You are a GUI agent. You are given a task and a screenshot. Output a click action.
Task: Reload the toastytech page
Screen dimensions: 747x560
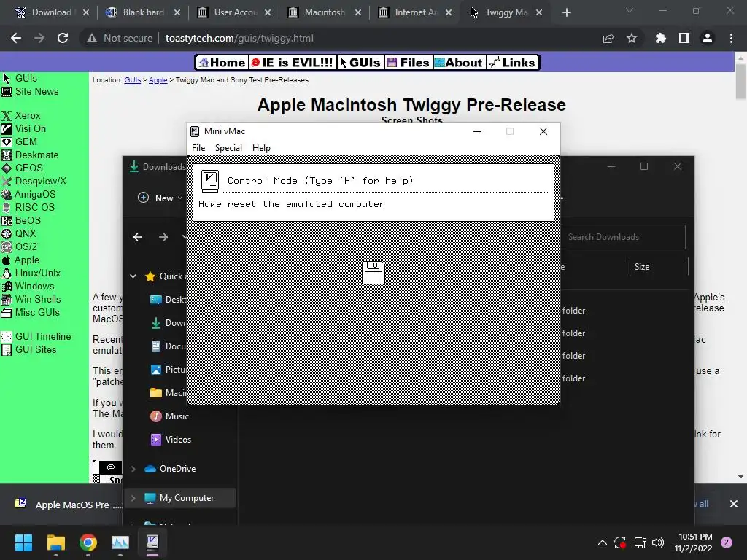coord(63,38)
